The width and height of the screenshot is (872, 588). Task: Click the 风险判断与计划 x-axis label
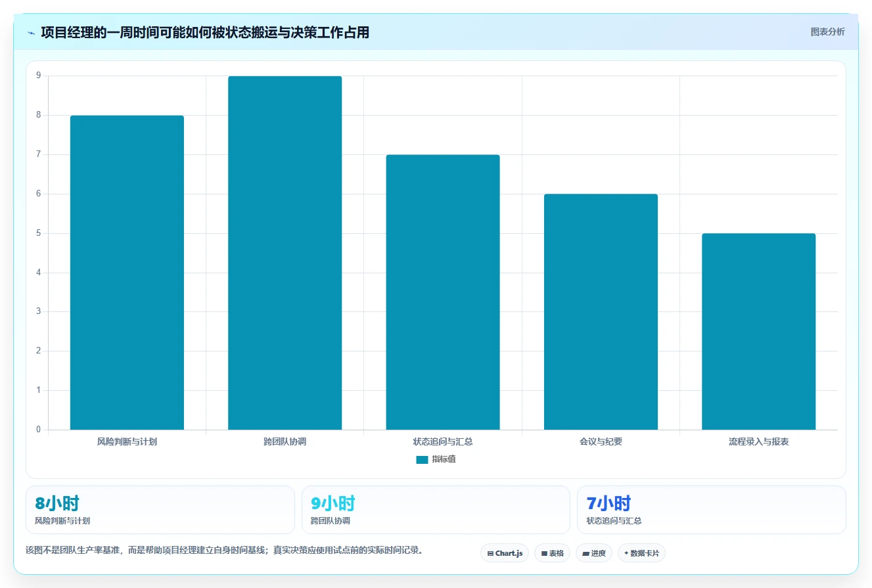[x=127, y=442]
